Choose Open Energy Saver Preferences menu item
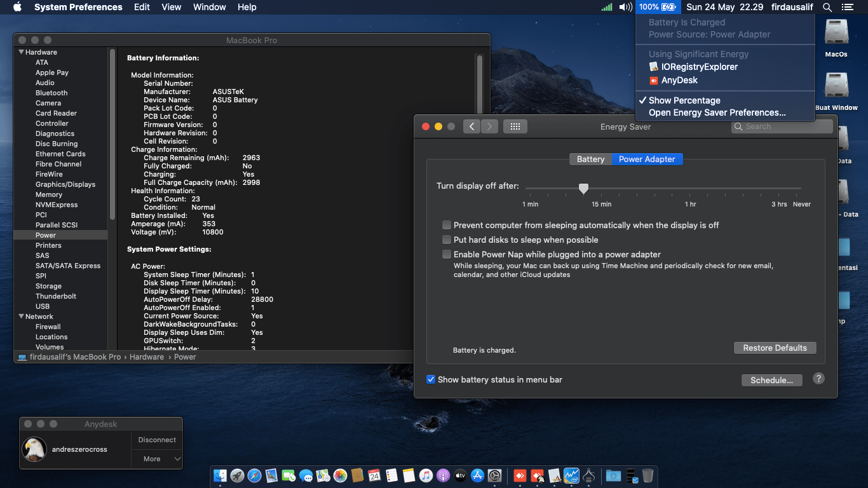Viewport: 868px width, 488px height. (717, 112)
